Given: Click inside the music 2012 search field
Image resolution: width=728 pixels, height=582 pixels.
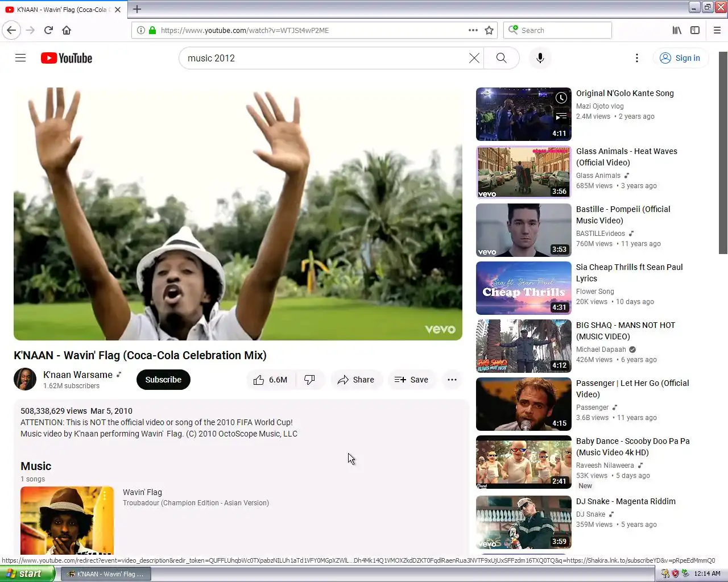Looking at the screenshot, I should pos(324,58).
